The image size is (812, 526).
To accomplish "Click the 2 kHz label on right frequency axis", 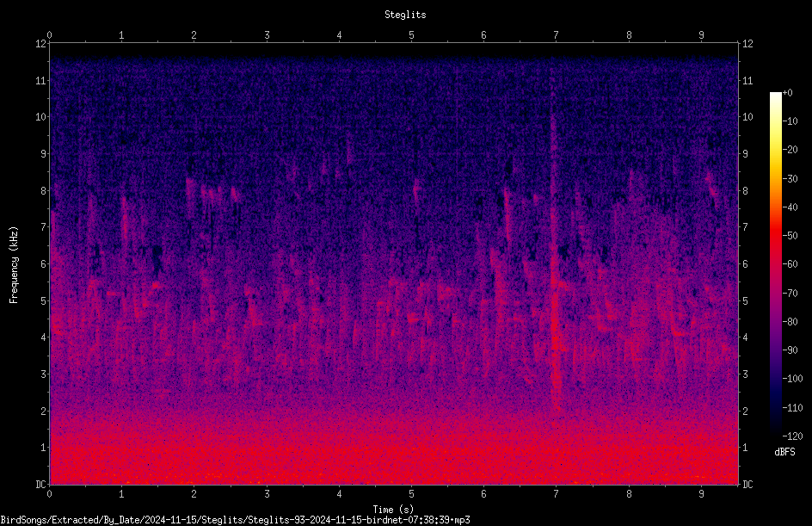I will [x=745, y=411].
